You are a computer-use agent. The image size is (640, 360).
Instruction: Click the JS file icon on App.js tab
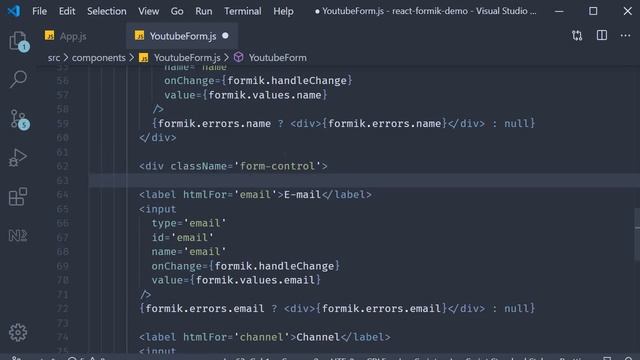coord(49,36)
